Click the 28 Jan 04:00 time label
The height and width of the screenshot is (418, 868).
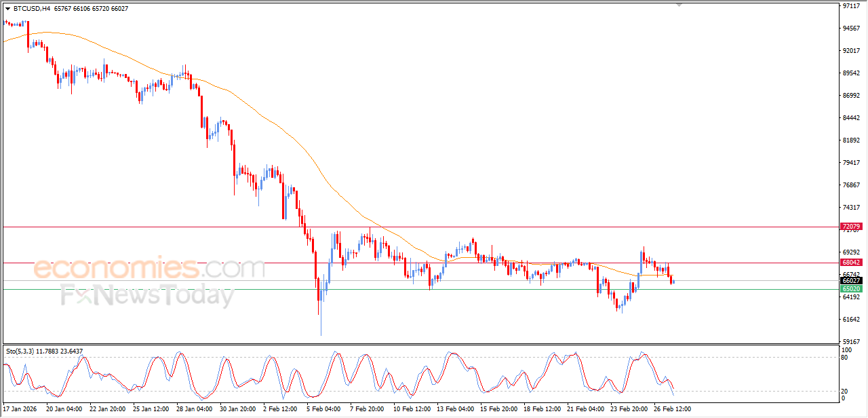point(194,409)
